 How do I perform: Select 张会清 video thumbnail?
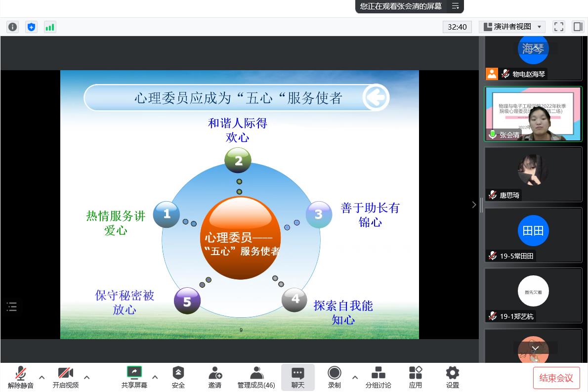click(533, 114)
